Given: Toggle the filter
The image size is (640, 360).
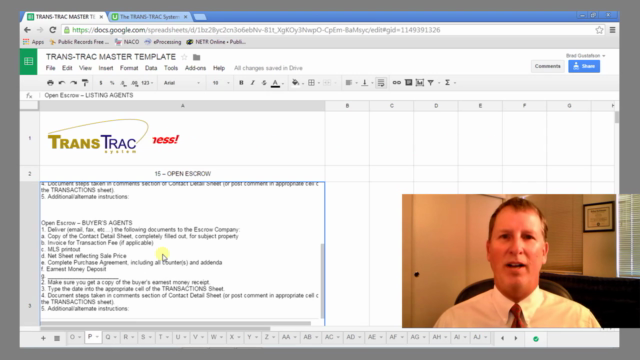Looking at the screenshot, I should [431, 83].
